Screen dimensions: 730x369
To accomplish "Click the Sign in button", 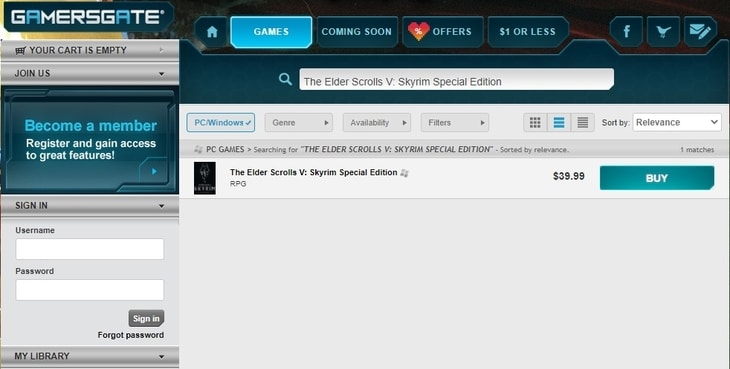I will click(146, 318).
